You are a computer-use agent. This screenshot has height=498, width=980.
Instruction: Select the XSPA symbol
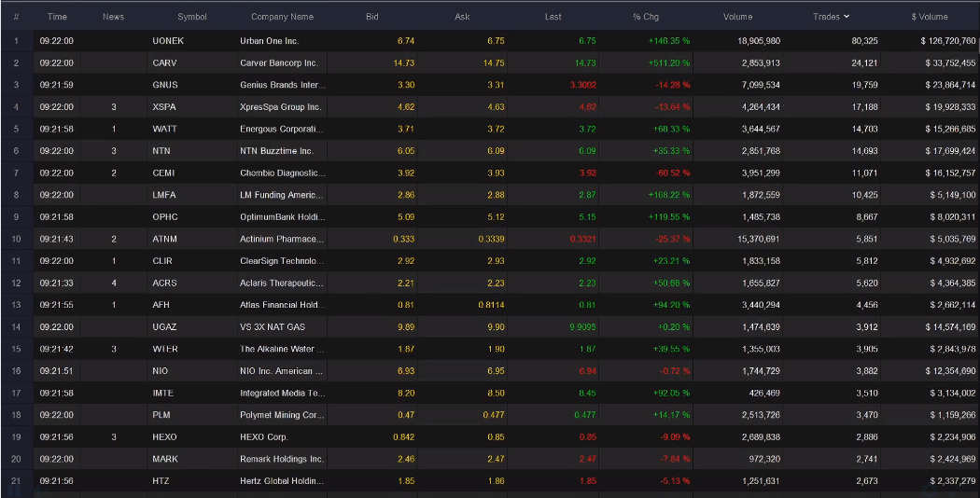pos(163,107)
